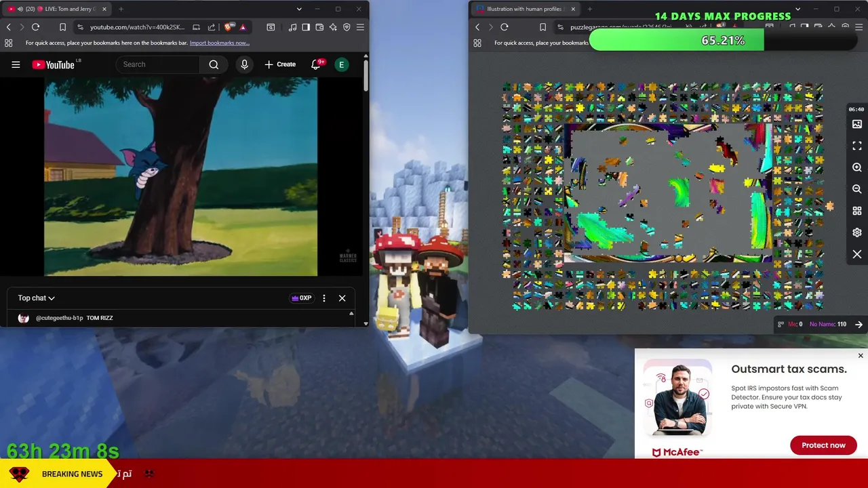This screenshot has width=868, height=488.
Task: Click chat user @cutegeethu-b1p avatar
Action: point(24,318)
